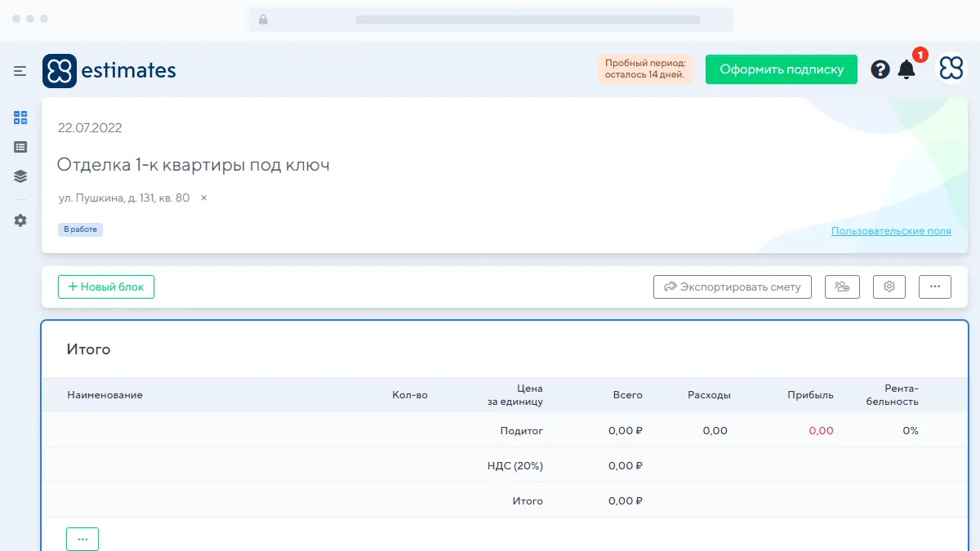Open Пользовательские поля link
Viewport: 980px width, 551px height.
[x=891, y=231]
